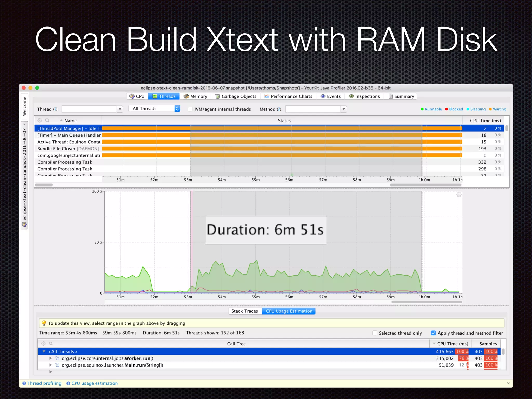532x399 pixels.
Task: Select the Compiler Processing Task row with 298 ms
Action: pyautogui.click(x=269, y=169)
